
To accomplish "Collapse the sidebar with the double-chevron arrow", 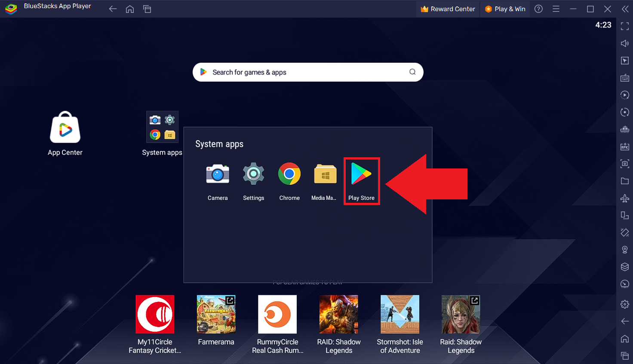I will [624, 9].
